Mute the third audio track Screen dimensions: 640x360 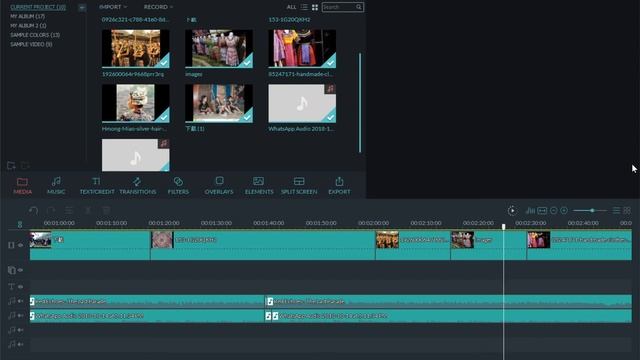click(x=20, y=330)
